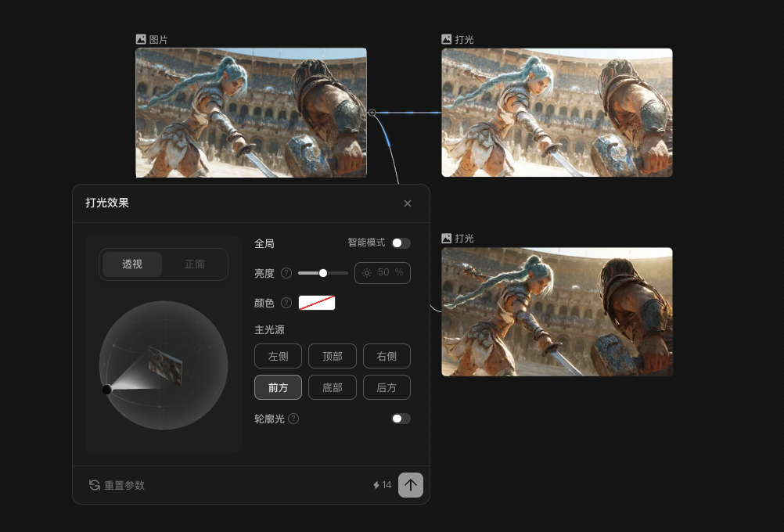Click the 重置参数 reset icon
This screenshot has width=784, height=532.
point(95,485)
